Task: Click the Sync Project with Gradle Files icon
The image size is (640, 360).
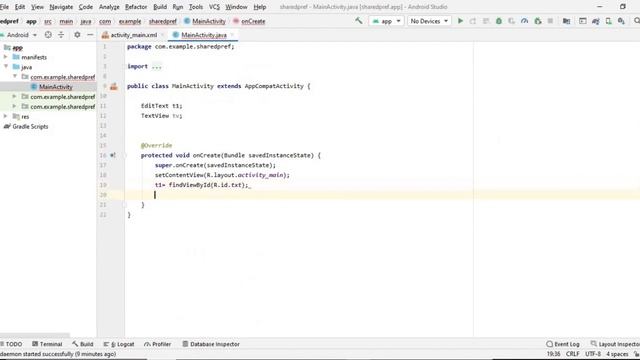Action: coord(596,21)
